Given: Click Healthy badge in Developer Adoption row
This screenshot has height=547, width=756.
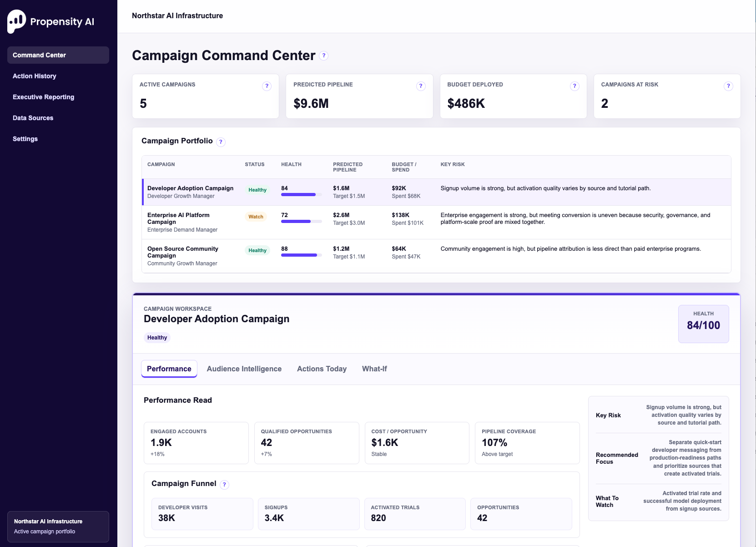Looking at the screenshot, I should 257,190.
